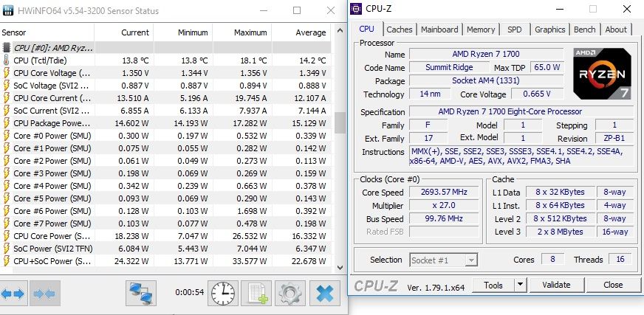The height and width of the screenshot is (315, 644).
Task: Click the lightning icon beside CPU Core Voltage
Action: [6, 73]
